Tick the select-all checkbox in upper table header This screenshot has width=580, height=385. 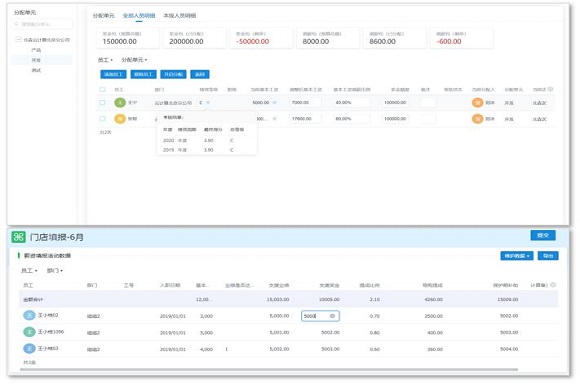[102, 90]
